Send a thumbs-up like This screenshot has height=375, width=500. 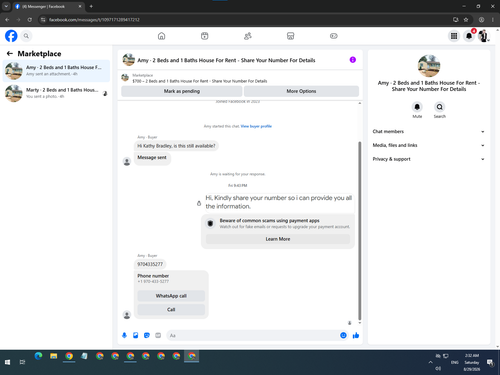click(356, 335)
